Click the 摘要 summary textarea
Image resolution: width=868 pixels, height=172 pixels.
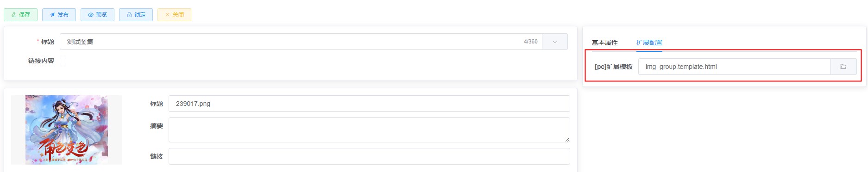pos(369,130)
